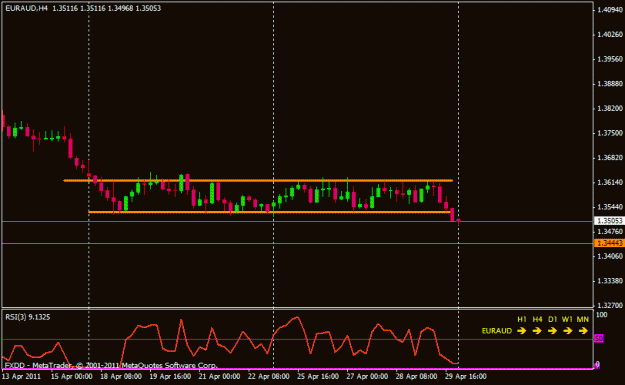
Task: Click the W1 trend arrow icon
Action: (x=568, y=331)
